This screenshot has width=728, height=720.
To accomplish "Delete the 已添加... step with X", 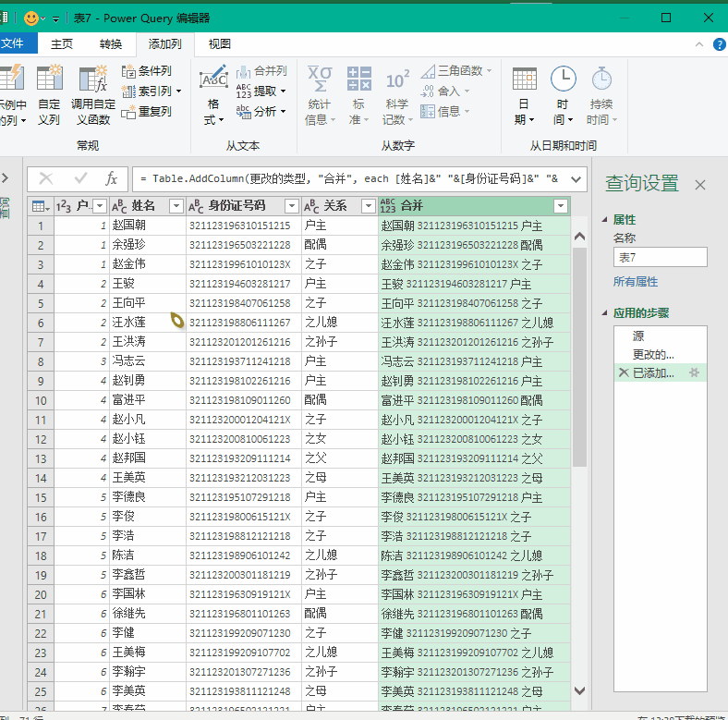I will click(624, 372).
